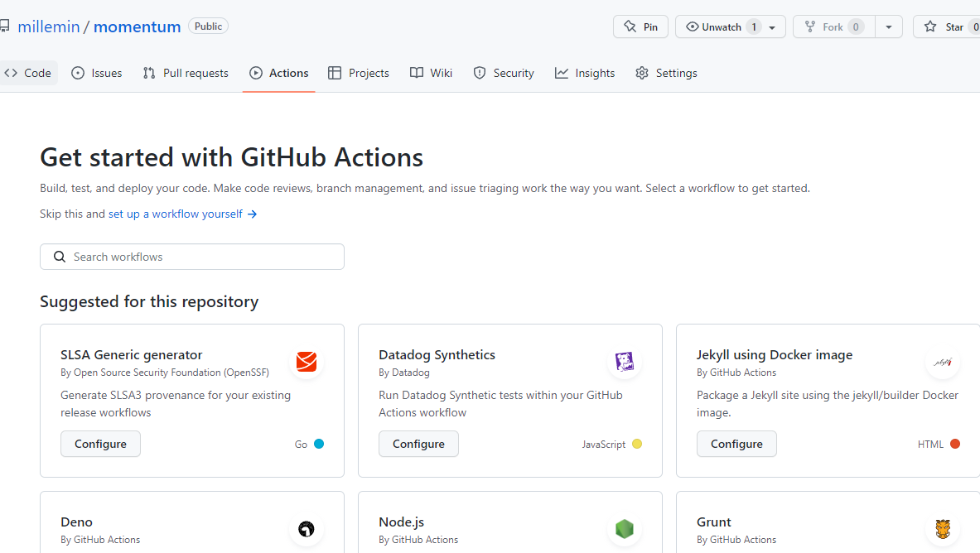Click the Code brackets icon
This screenshot has height=553, width=980.
pyautogui.click(x=11, y=73)
